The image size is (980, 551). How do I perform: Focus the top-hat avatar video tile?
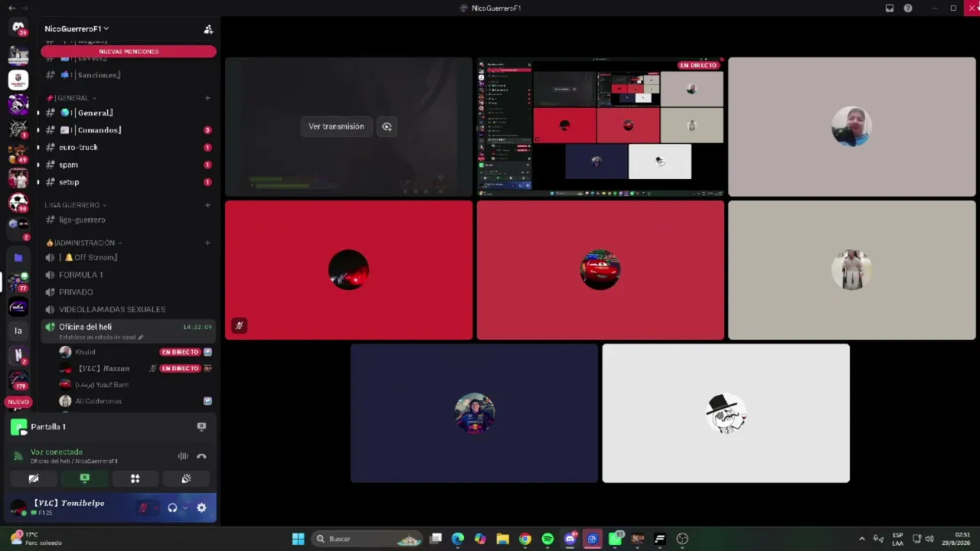point(726,413)
